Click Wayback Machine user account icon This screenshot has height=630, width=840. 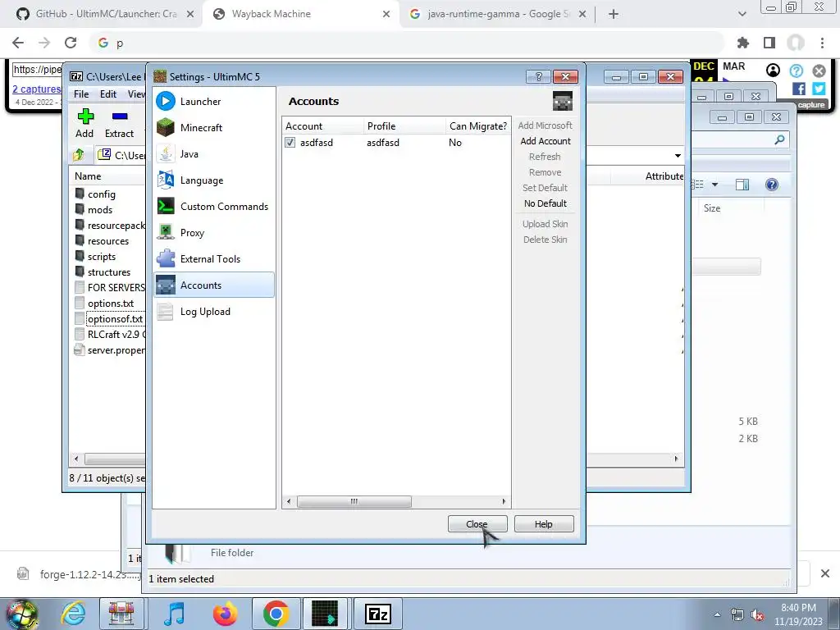pos(773,71)
